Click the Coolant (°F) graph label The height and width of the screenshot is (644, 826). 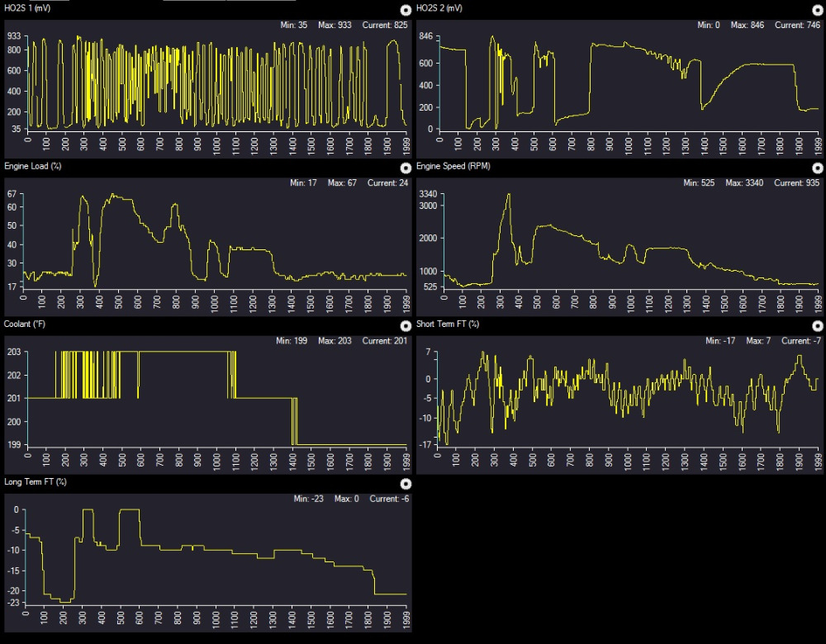pos(25,324)
